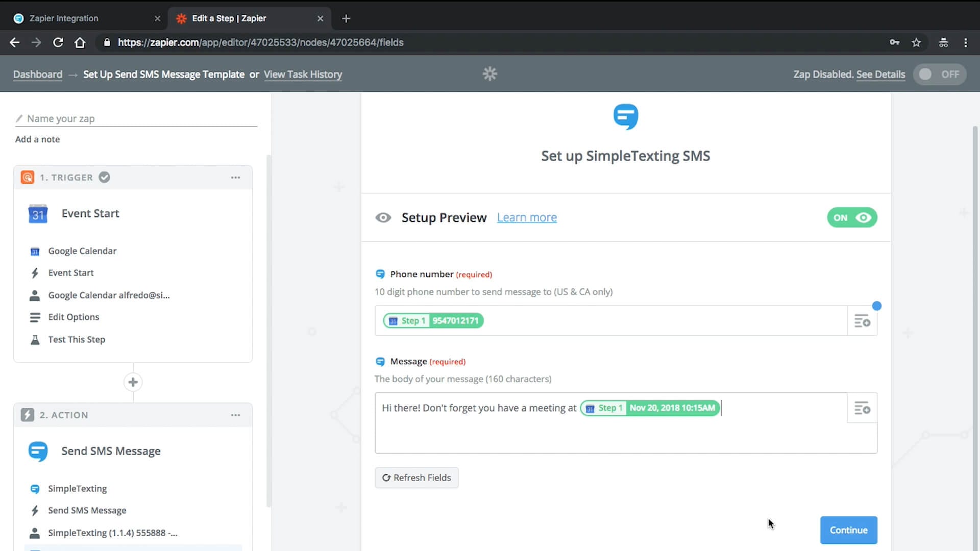Image resolution: width=980 pixels, height=551 pixels.
Task: Click the Trigger step app badge icon
Action: pos(28,178)
